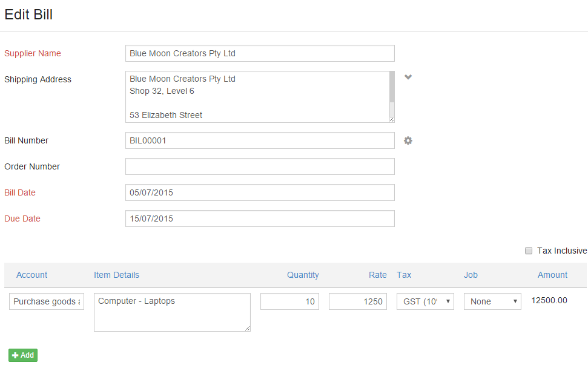Viewport: 588px width, 368px height.
Task: Click the Supplier Name field
Action: click(260, 53)
